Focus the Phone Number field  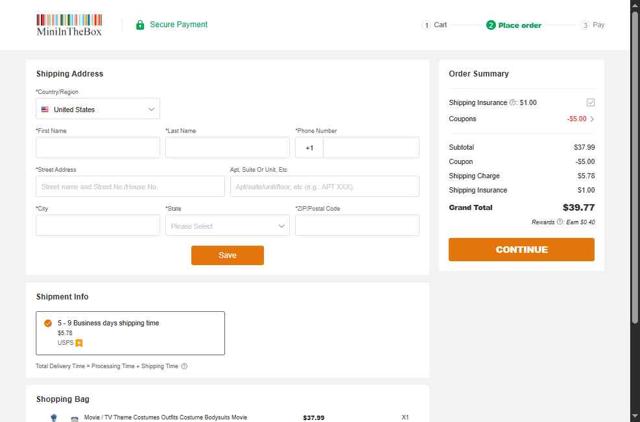click(x=371, y=147)
